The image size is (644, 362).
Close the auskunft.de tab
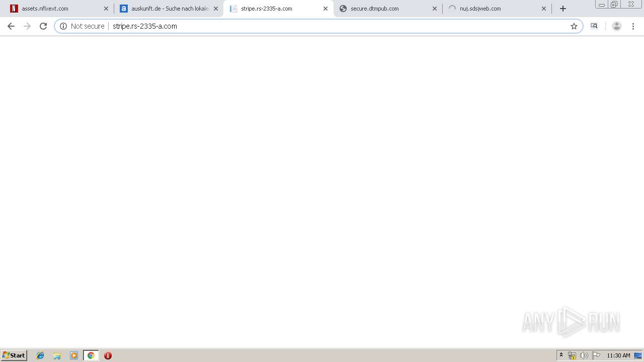(x=216, y=9)
